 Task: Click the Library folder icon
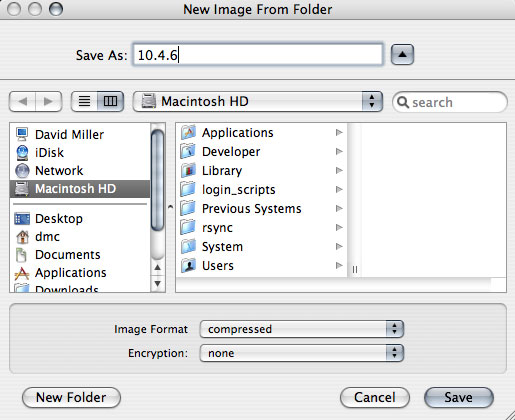[x=188, y=170]
